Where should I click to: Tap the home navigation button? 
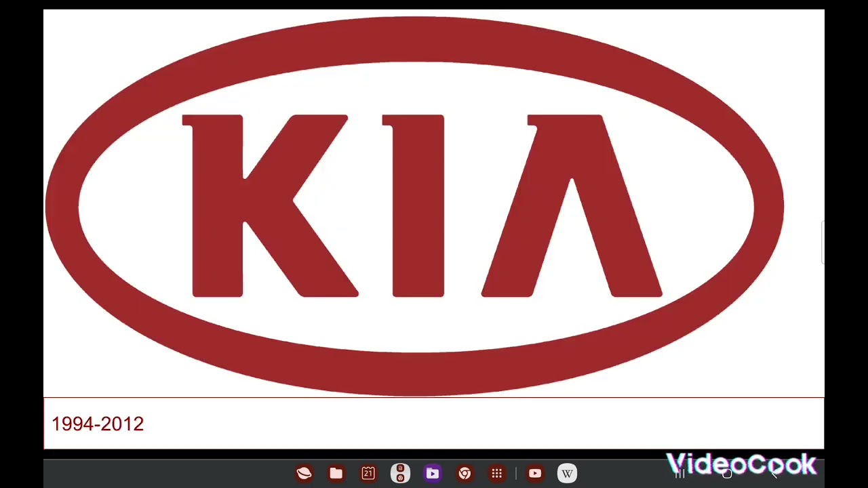pyautogui.click(x=727, y=474)
